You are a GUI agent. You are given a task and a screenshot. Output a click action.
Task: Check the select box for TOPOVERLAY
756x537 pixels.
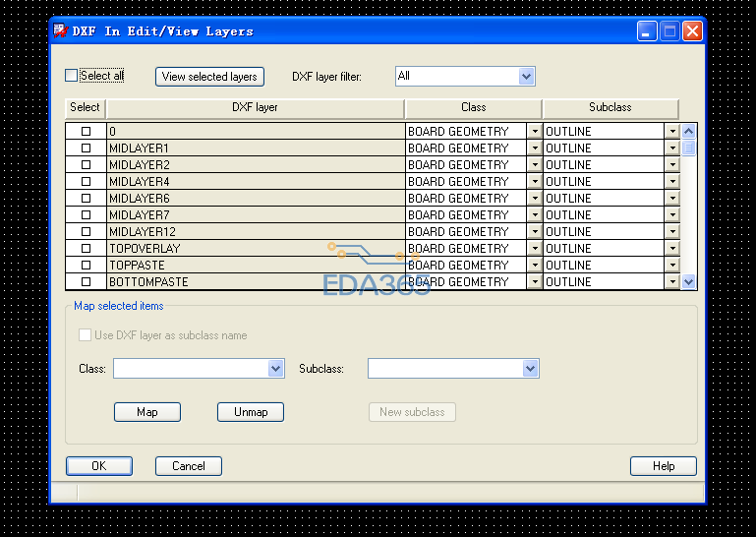pyautogui.click(x=86, y=249)
